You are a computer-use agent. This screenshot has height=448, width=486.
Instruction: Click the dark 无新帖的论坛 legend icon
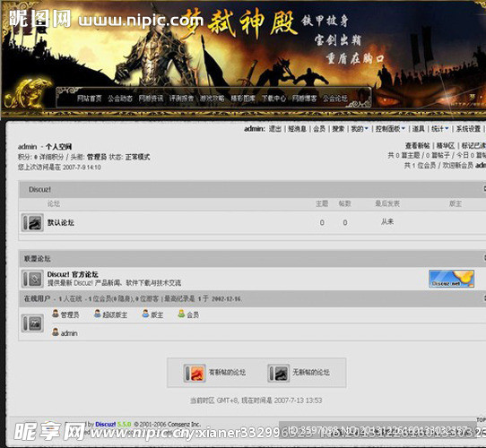279,373
